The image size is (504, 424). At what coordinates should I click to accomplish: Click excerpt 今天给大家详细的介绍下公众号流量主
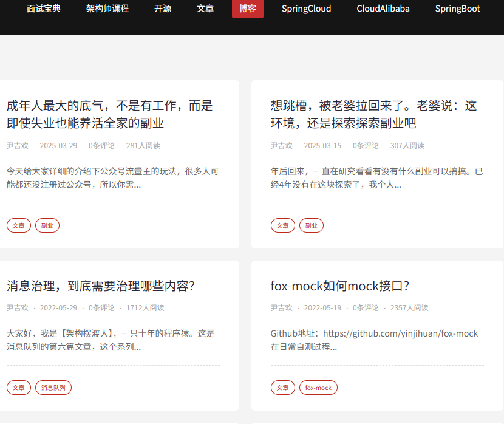point(112,178)
